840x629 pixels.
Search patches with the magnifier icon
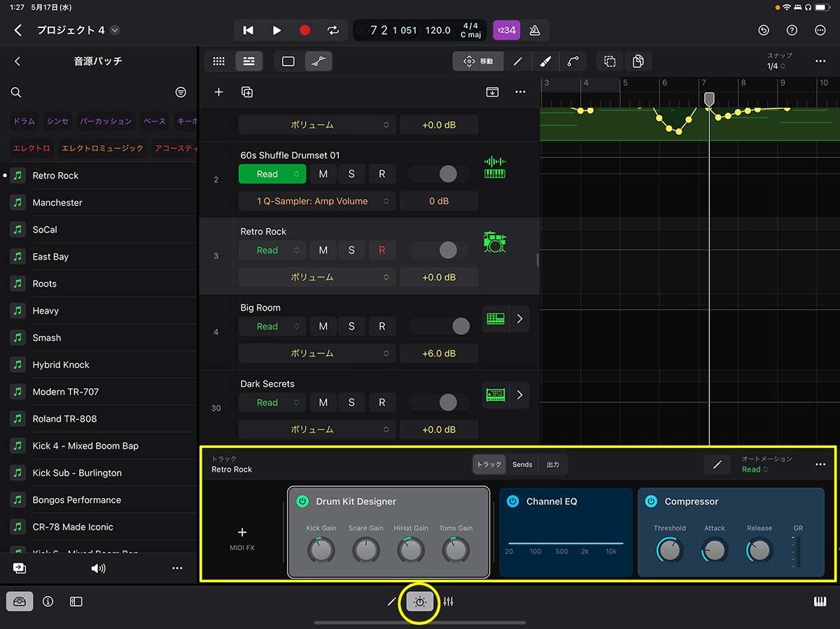(x=16, y=92)
